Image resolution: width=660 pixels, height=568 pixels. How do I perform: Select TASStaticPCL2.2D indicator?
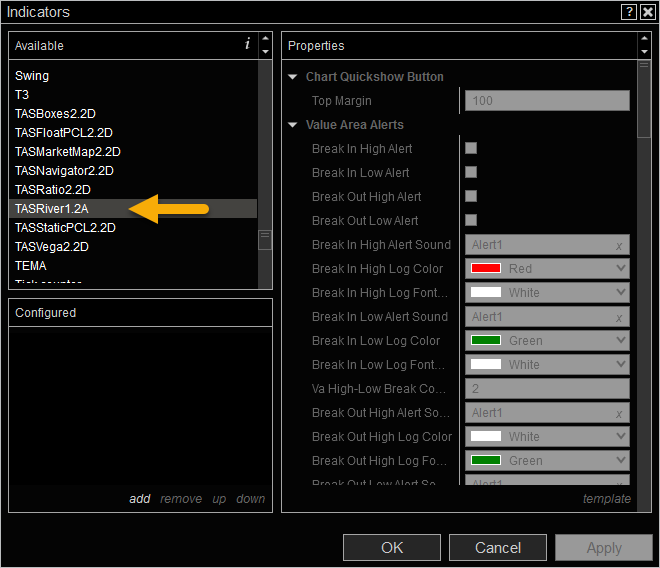coord(133,228)
